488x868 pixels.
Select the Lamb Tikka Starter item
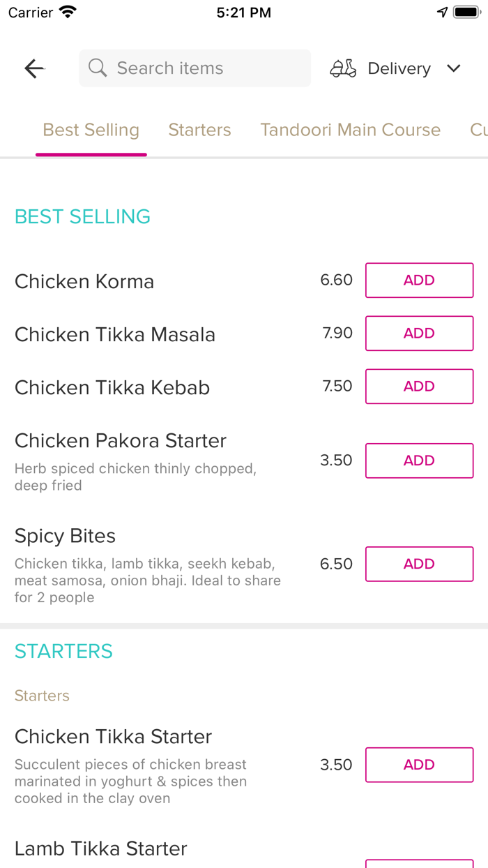(101, 848)
